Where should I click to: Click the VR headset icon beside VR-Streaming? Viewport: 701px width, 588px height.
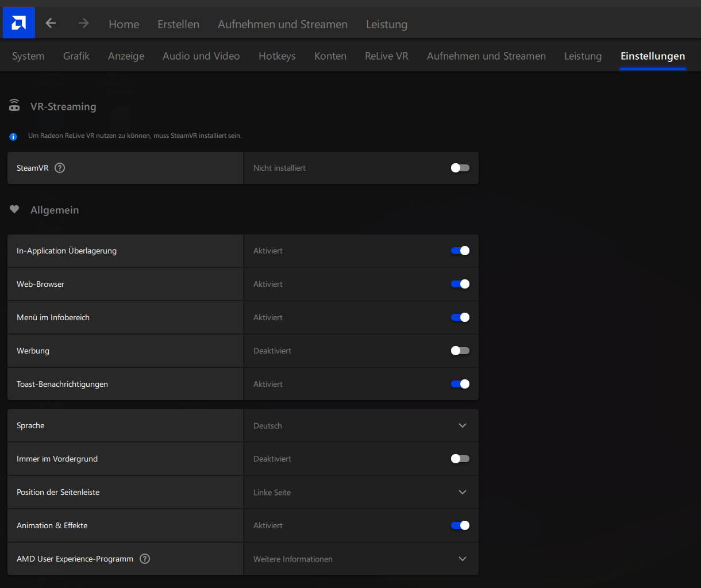(14, 106)
